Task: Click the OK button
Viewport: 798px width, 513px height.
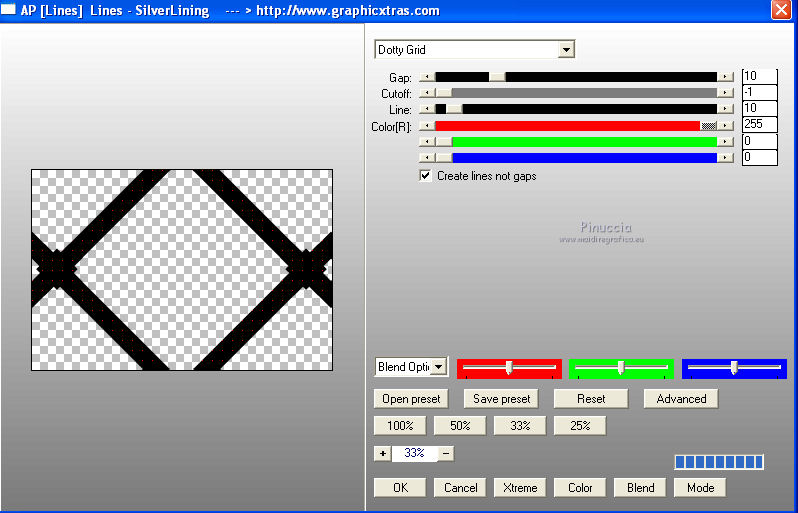Action: (x=400, y=488)
